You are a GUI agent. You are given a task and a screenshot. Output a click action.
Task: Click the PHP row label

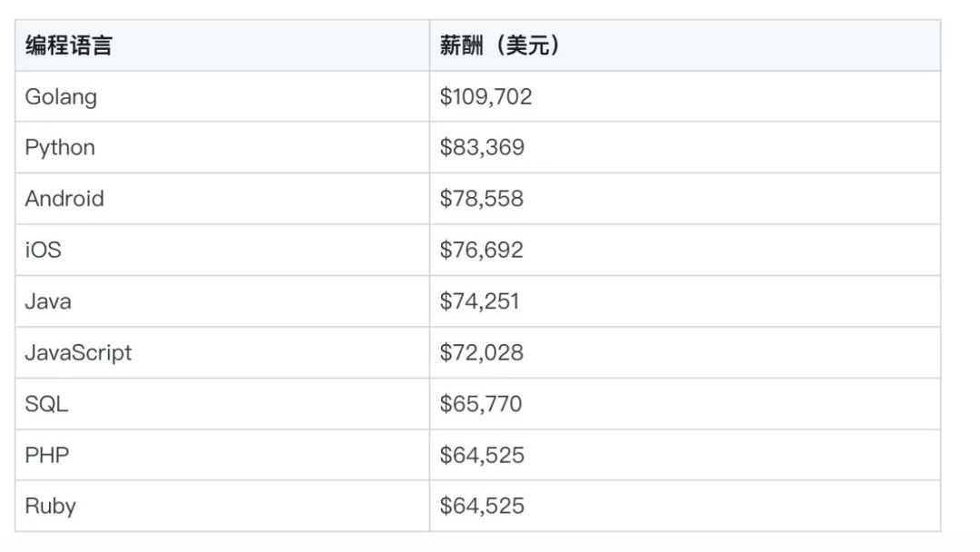(x=47, y=455)
